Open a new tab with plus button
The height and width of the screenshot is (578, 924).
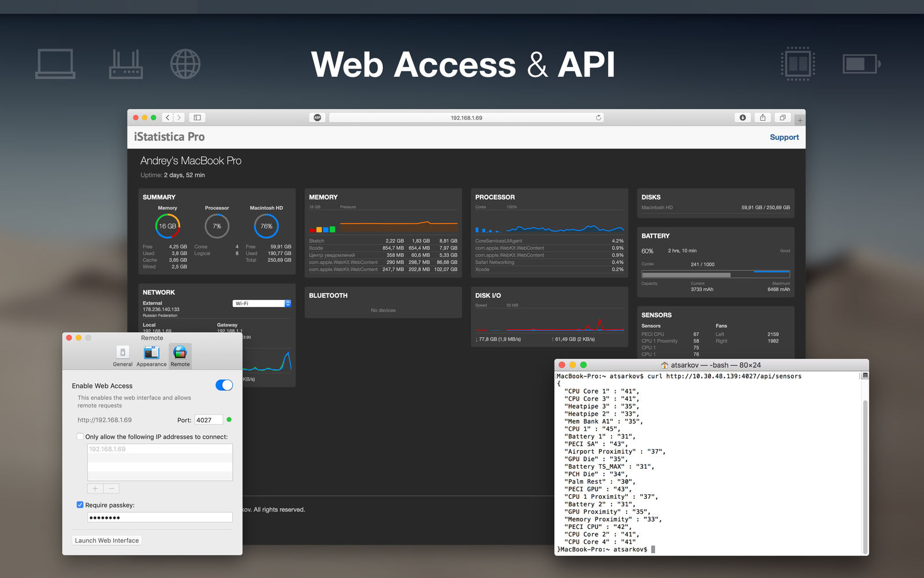(800, 120)
